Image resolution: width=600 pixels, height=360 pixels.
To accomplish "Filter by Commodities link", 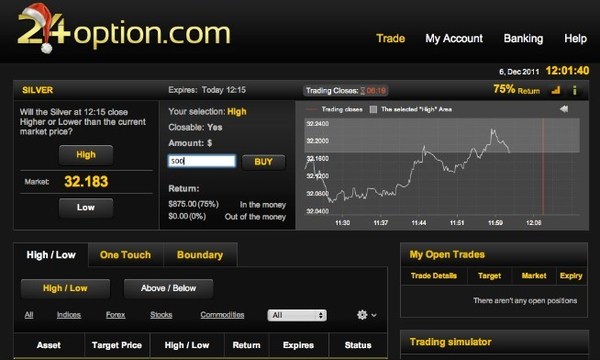I will point(222,315).
